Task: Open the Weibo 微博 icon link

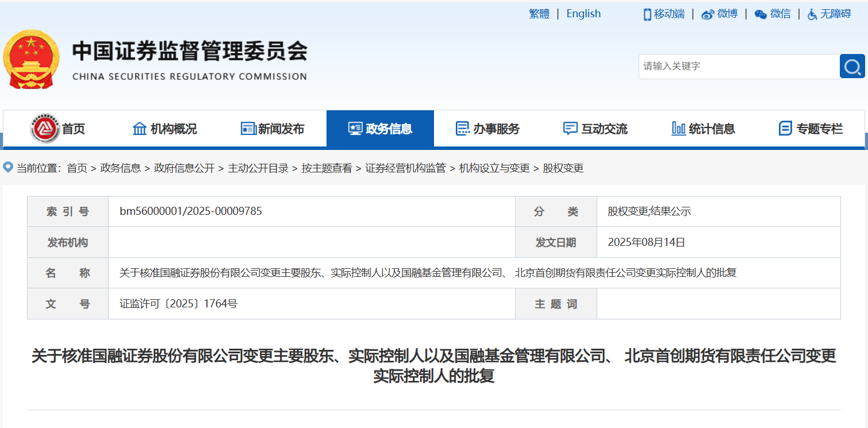Action: tap(708, 14)
